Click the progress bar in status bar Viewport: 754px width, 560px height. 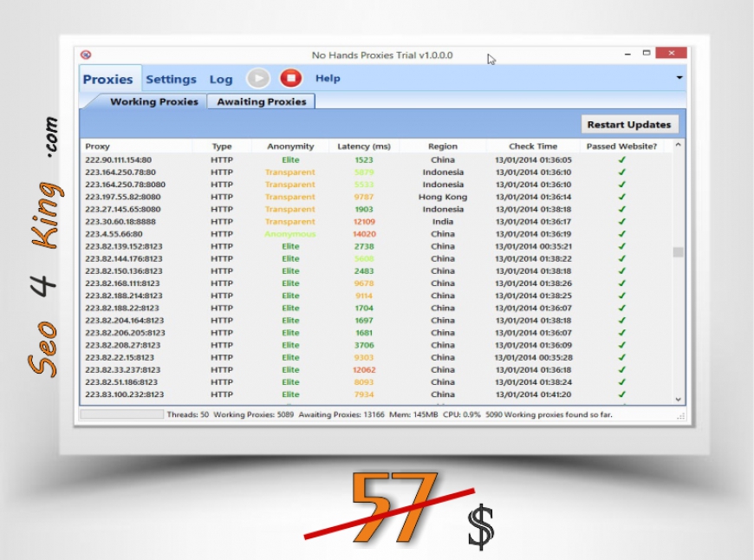[x=122, y=414]
